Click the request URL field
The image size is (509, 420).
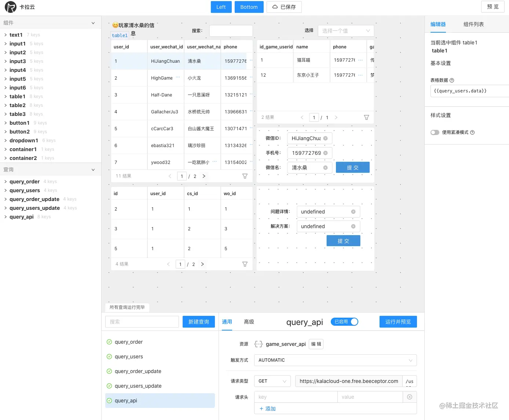(x=349, y=381)
